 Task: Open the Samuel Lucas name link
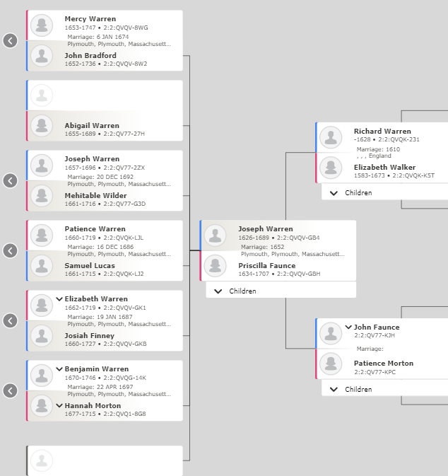[90, 266]
